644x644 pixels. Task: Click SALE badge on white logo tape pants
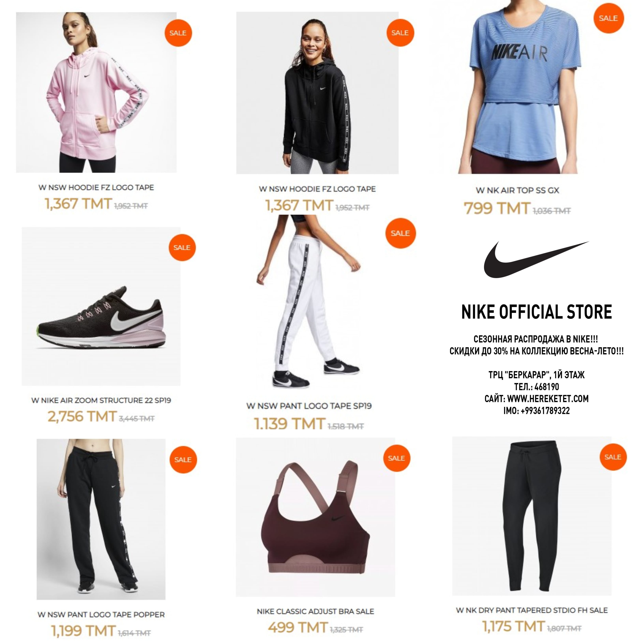pyautogui.click(x=400, y=233)
